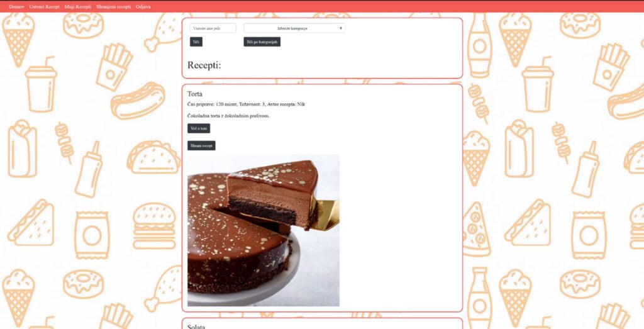Focus the dish name search field
This screenshot has height=329, width=644.
tap(213, 28)
